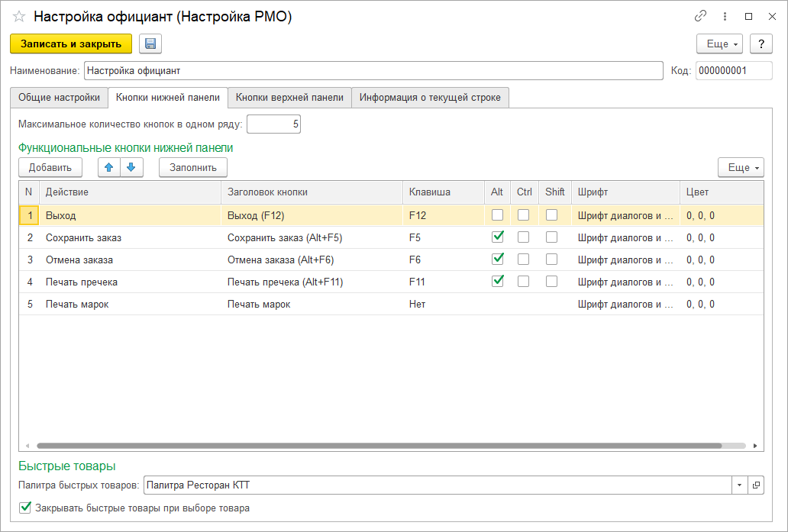788x532 pixels.
Task: Click the Наименование input field
Action: click(373, 71)
